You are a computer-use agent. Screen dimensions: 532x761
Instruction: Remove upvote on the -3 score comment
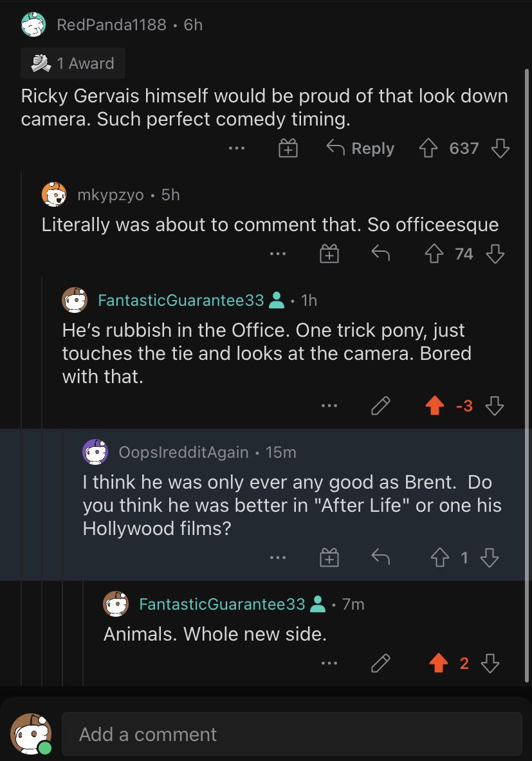[435, 406]
